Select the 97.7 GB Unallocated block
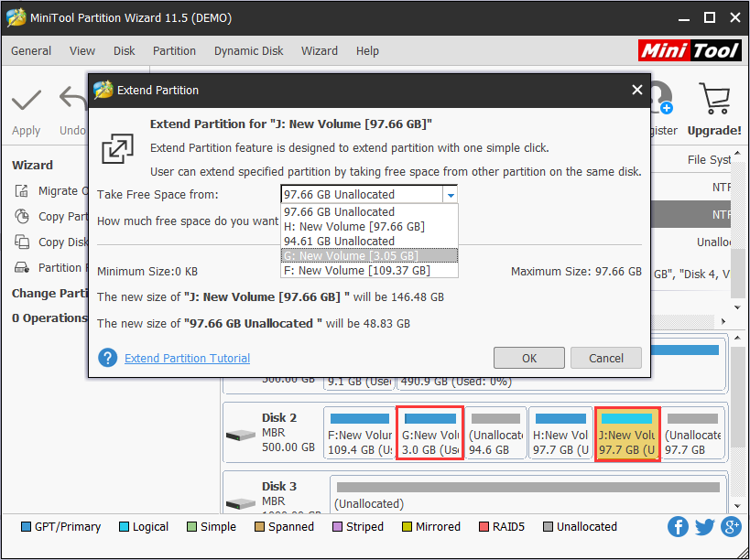Image resolution: width=750 pixels, height=560 pixels. [692, 434]
